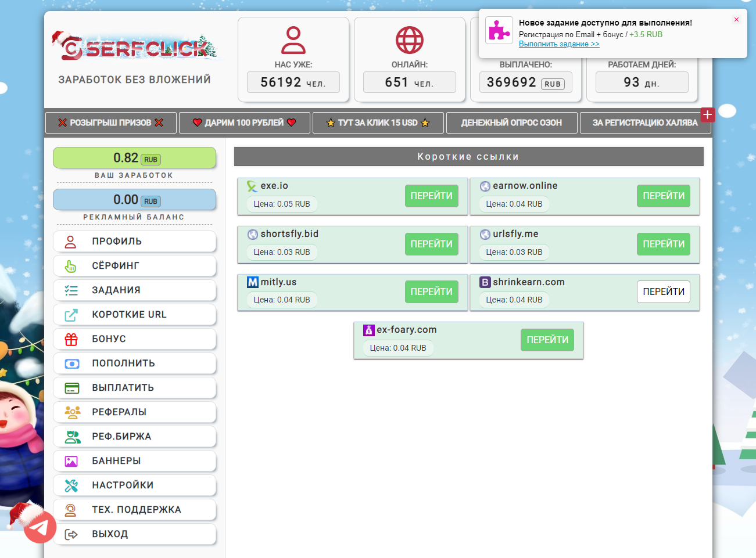Click the red user icon above НАС УЖЕ
Viewport: 756px width, 558px height.
[x=293, y=40]
